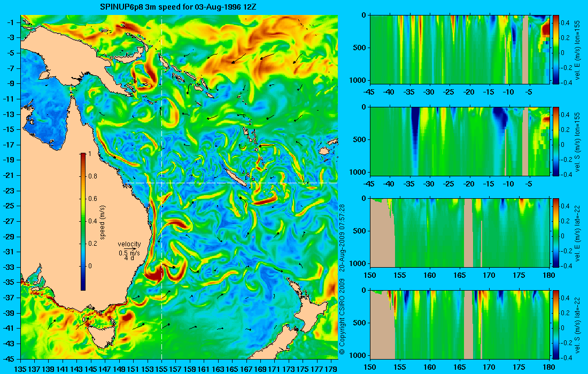The width and height of the screenshot is (588, 374).
Task: Click the '165' longitude tick under the bottom section plot
Action: [x=459, y=367]
